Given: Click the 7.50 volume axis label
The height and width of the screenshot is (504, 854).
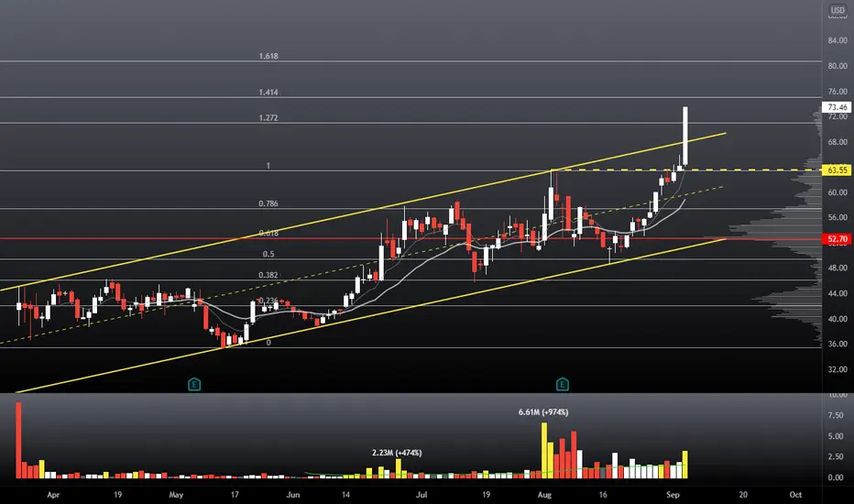Looking at the screenshot, I should (836, 415).
